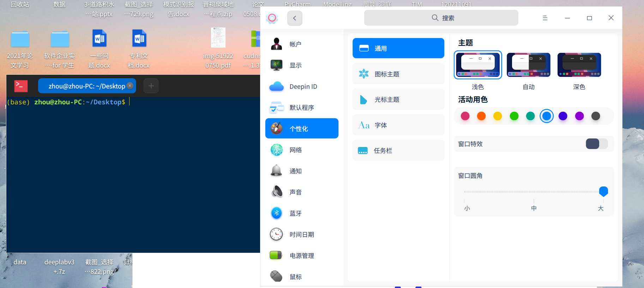
Task: Click the terminal command prompt area
Action: point(133,174)
